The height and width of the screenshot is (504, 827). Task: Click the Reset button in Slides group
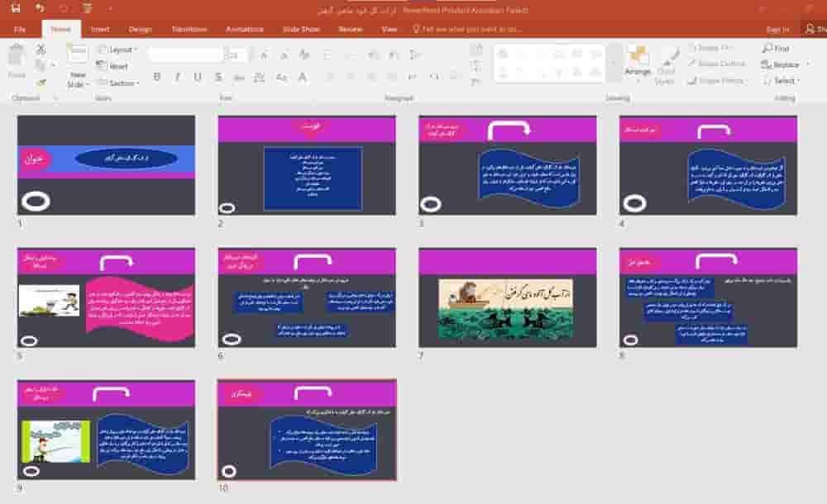coord(113,66)
